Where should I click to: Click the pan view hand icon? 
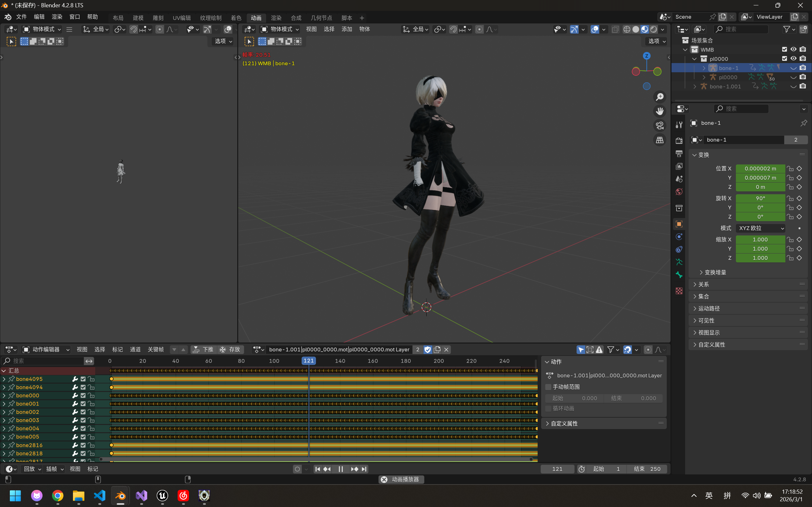pyautogui.click(x=660, y=111)
